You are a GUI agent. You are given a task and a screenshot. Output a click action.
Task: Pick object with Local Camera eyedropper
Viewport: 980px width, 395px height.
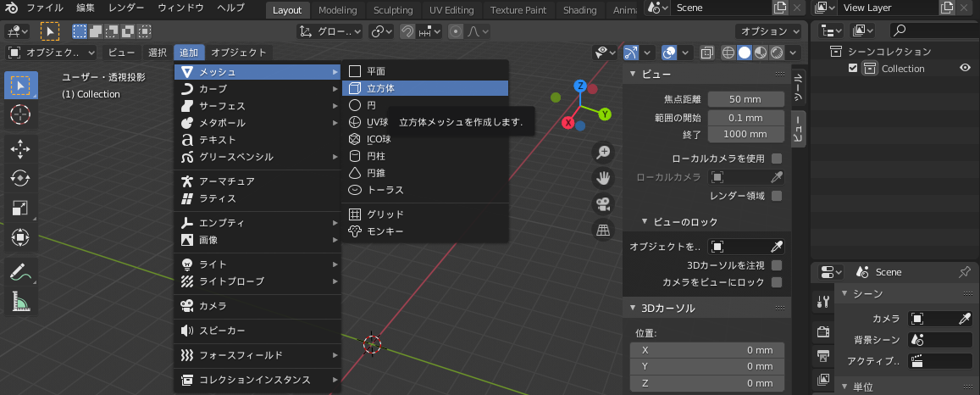776,177
